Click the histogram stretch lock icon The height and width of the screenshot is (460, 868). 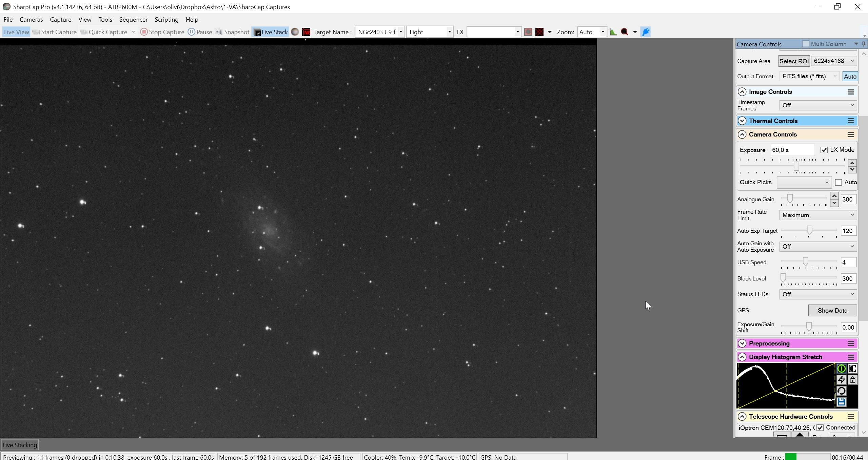[x=852, y=380]
